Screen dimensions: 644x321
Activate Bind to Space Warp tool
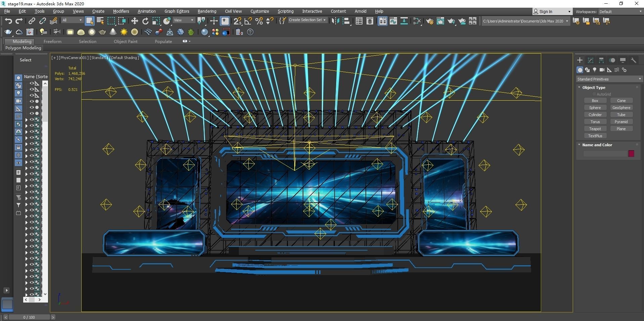coord(53,21)
